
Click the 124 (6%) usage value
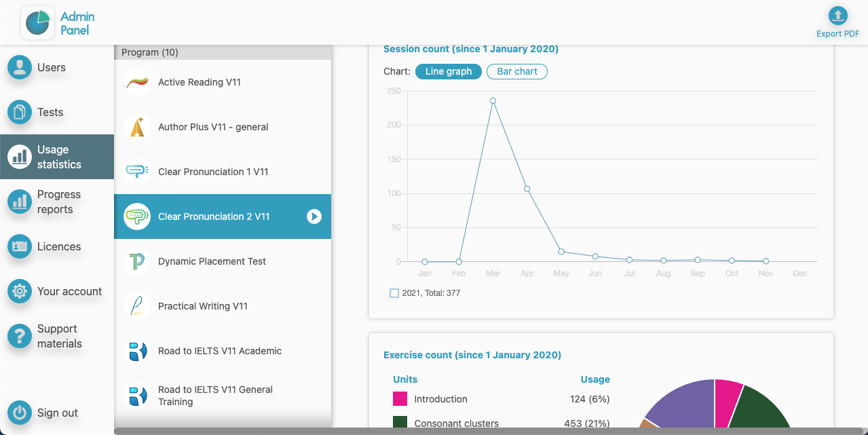(x=590, y=399)
